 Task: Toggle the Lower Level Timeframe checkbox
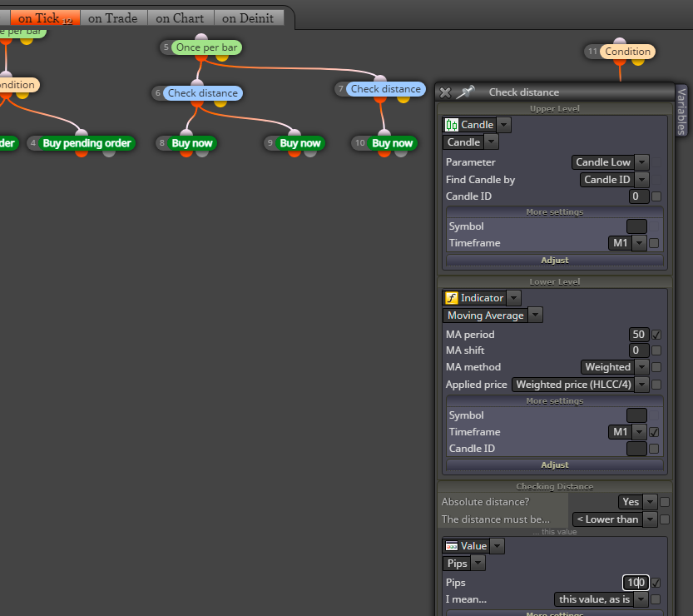pyautogui.click(x=654, y=432)
